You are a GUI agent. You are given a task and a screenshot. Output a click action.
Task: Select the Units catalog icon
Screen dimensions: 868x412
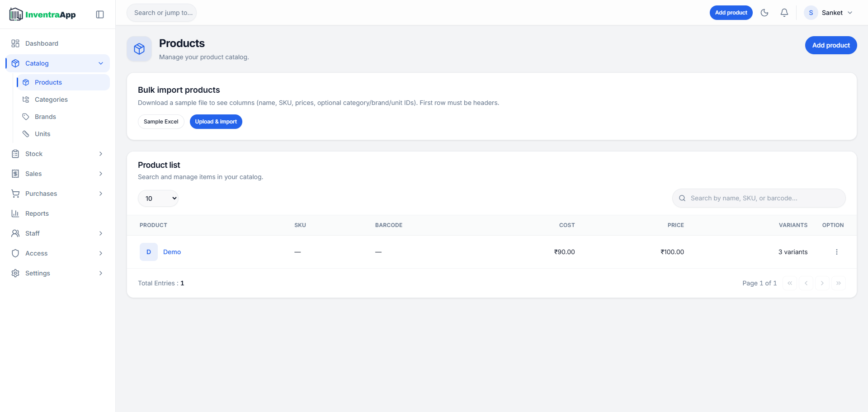(26, 133)
